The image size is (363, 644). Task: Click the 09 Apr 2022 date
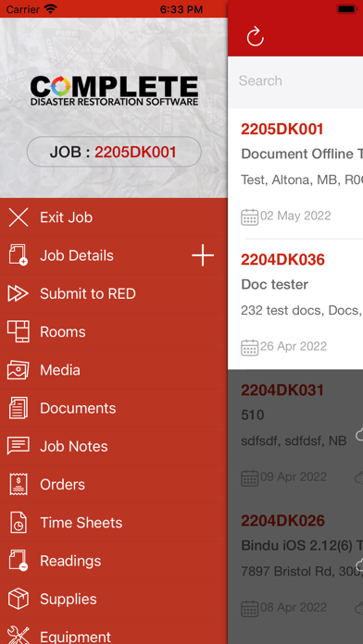[x=294, y=477]
